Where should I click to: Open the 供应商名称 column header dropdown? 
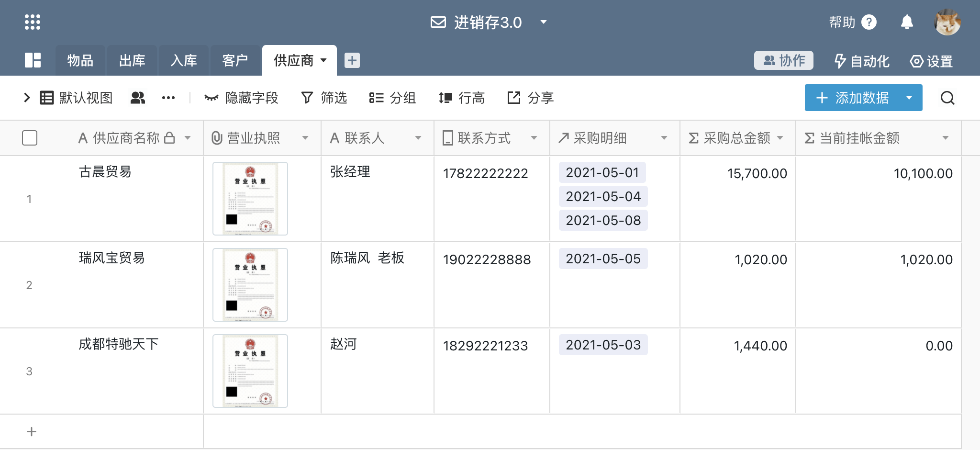coord(188,138)
